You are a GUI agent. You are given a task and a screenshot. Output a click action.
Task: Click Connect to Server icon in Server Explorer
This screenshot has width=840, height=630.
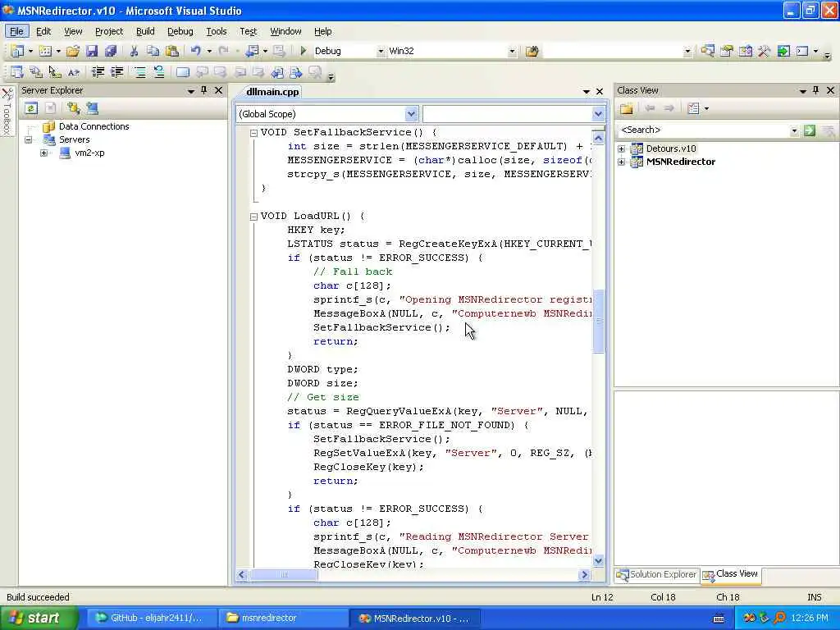coord(92,108)
